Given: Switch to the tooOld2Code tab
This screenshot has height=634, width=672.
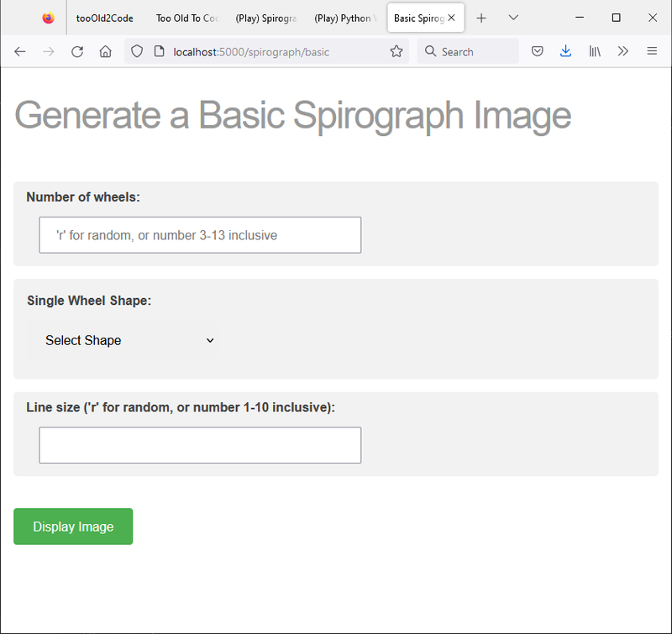Looking at the screenshot, I should coord(104,18).
